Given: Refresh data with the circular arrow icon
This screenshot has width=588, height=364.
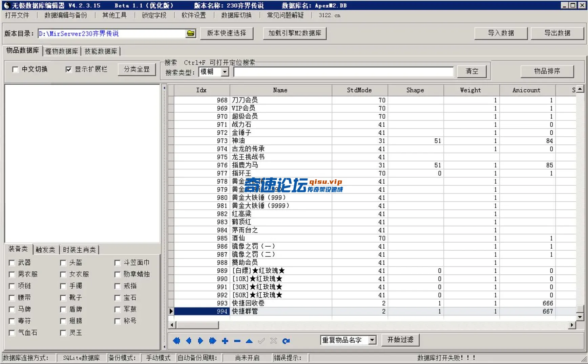Looking at the screenshot, I should click(x=286, y=341).
